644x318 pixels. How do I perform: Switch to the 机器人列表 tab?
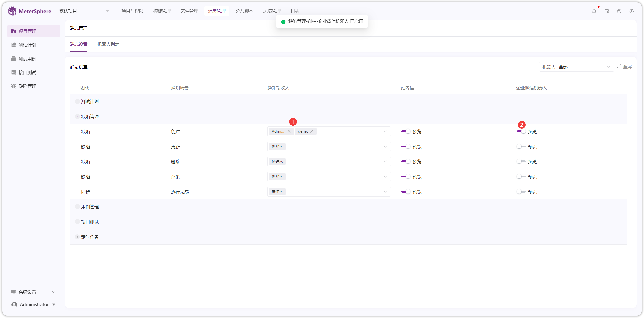[108, 44]
